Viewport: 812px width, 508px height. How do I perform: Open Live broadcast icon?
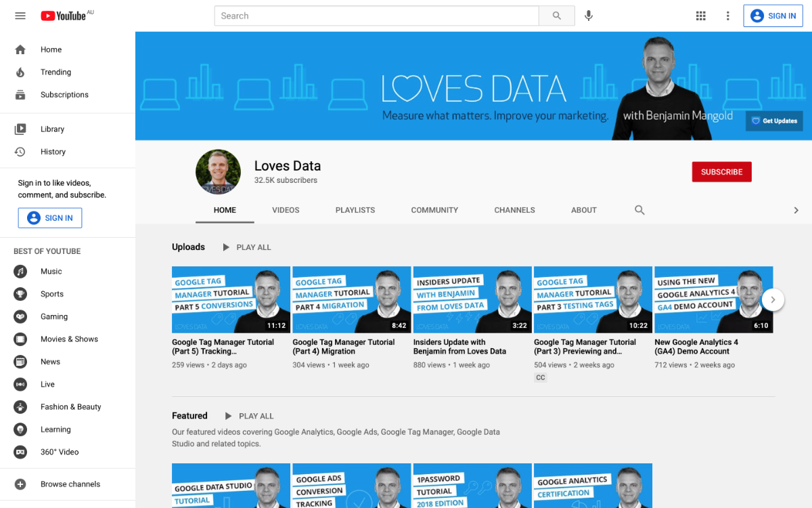point(20,384)
